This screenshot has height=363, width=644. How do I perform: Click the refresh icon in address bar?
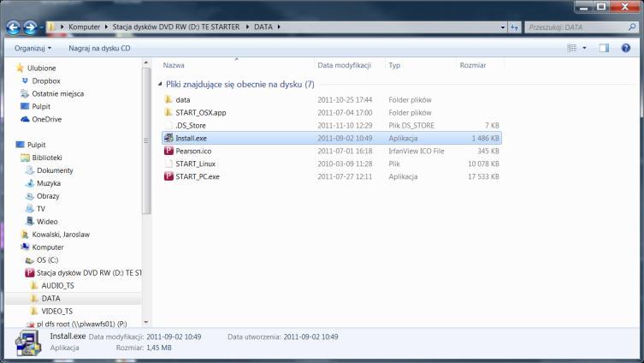(x=514, y=27)
